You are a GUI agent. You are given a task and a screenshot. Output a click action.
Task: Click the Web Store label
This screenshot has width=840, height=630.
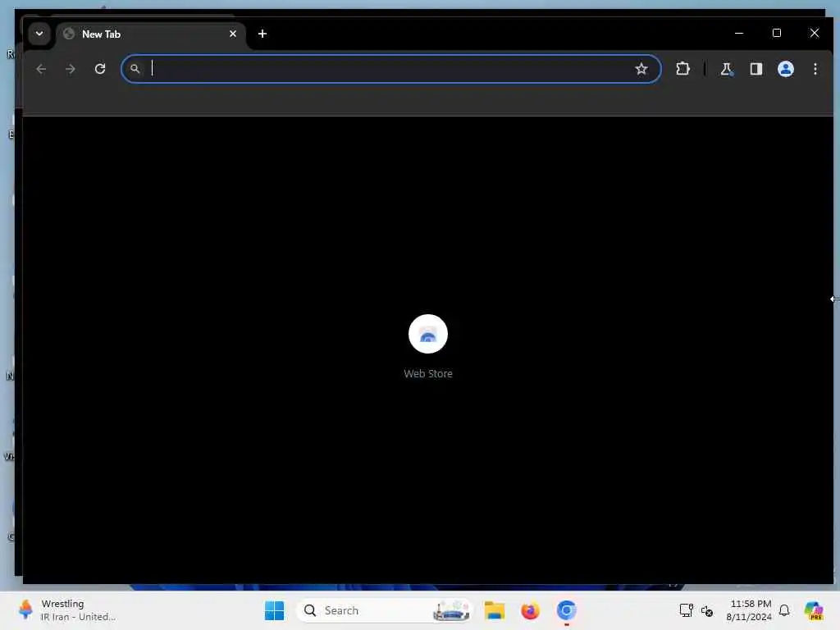point(428,374)
